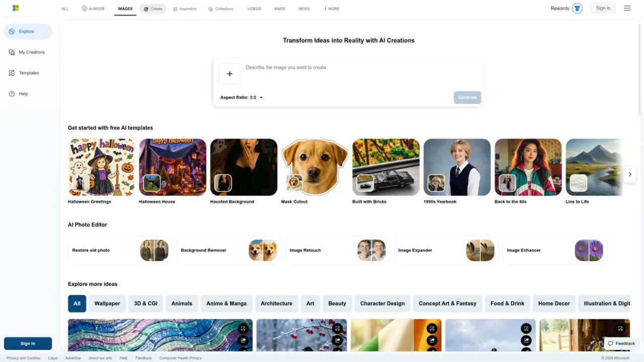Click the Feedback chat bubble icon
Viewport: 644px width, 362px height.
tap(610, 343)
